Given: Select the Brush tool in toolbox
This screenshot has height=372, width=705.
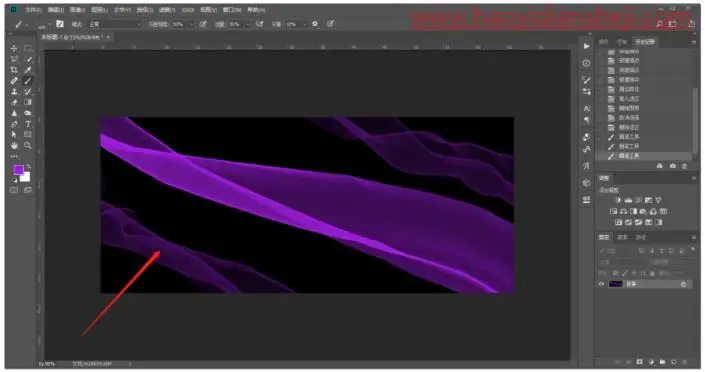Looking at the screenshot, I should [28, 81].
